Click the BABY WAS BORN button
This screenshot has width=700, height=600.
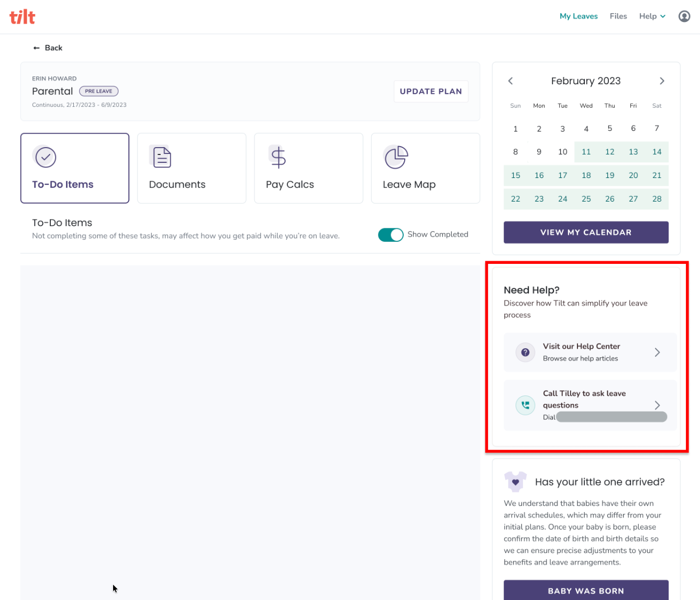(586, 590)
